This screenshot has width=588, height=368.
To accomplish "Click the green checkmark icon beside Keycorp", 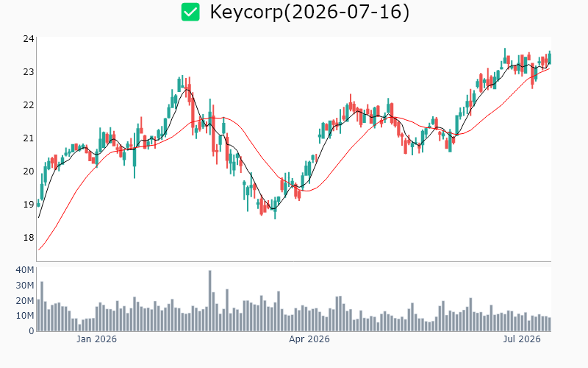I will 190,12.
